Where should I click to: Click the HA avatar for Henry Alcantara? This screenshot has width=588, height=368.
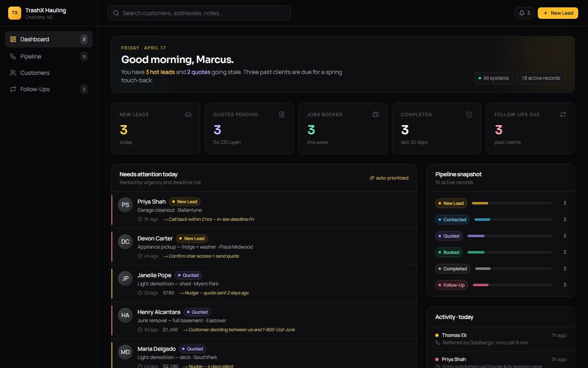(125, 315)
